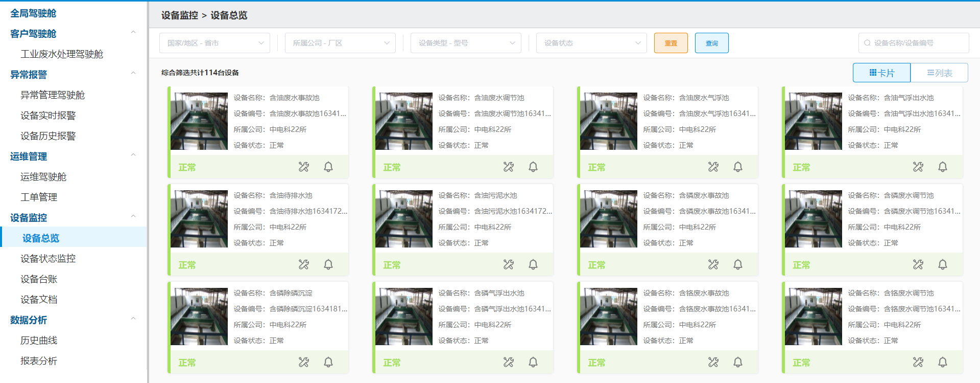Collapse the 客户驾驶舱 menu group
Viewport: 980px width, 383px height.
pyautogui.click(x=133, y=33)
